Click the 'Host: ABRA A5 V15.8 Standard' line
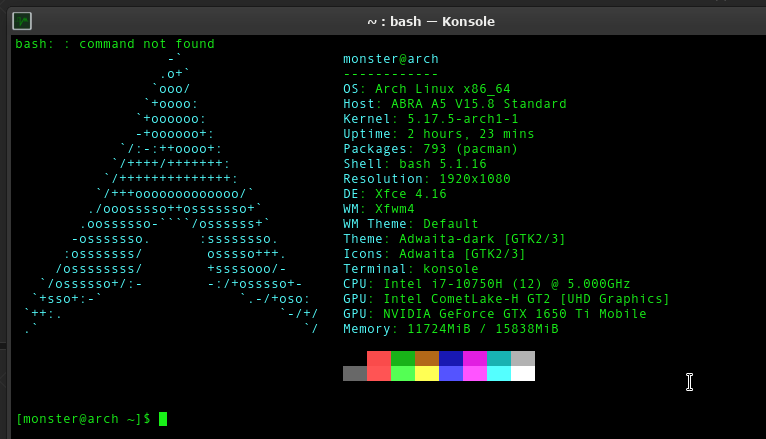Screen dimensions: 766x439 click(455, 104)
